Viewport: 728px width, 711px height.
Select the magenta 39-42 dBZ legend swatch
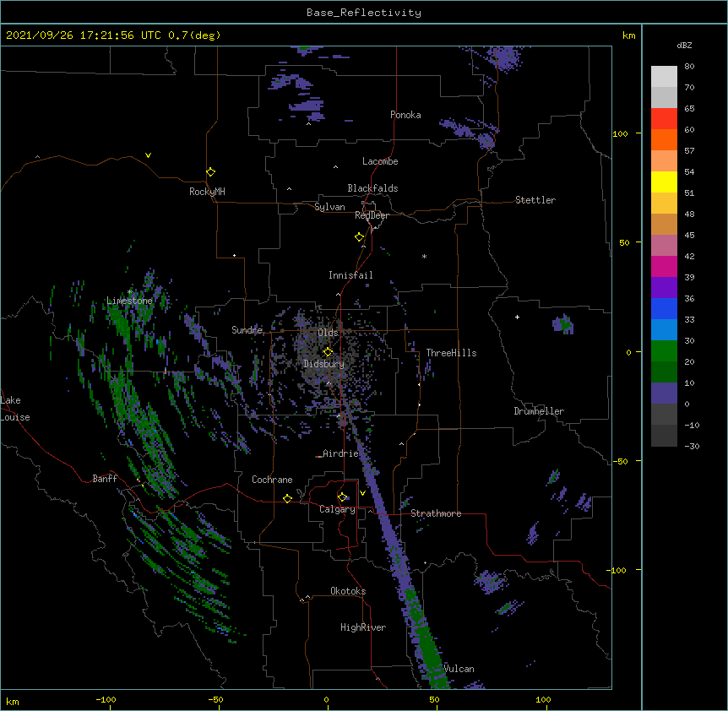pyautogui.click(x=664, y=266)
